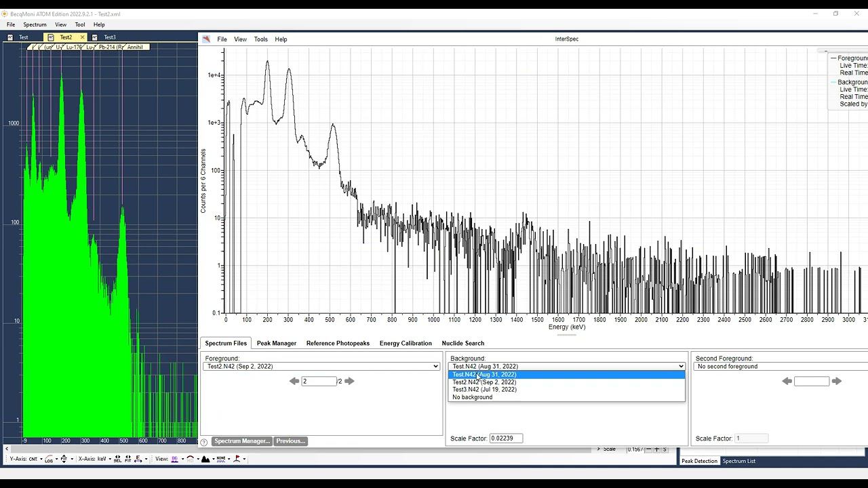Viewport: 868px width, 488px height.
Task: Open InterSpec View menu
Action: point(240,39)
